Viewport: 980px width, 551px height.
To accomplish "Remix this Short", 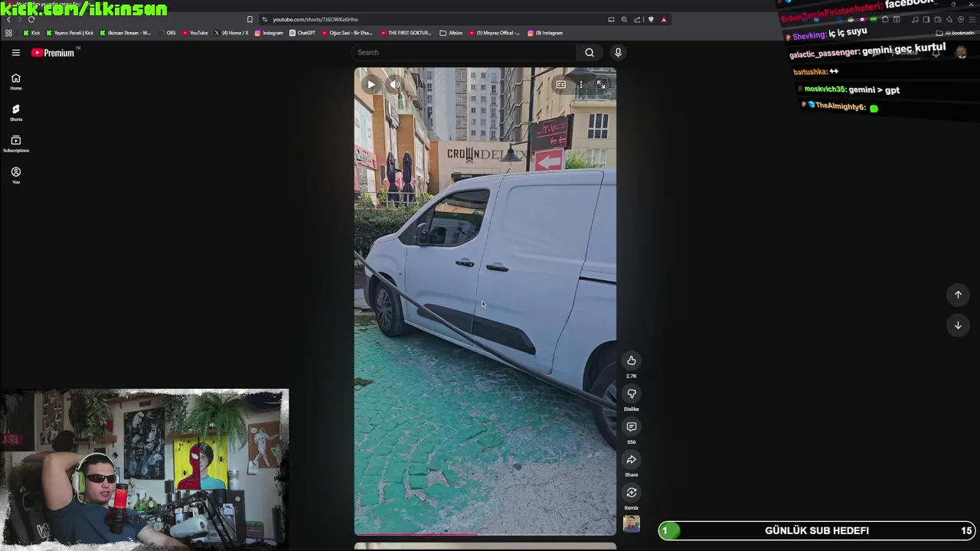I will tap(632, 492).
